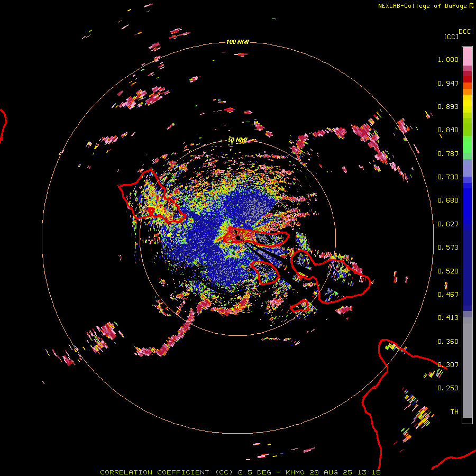This screenshot has width=476, height=476.
Task: Select the 0.840 legend value
Action: tap(448, 130)
